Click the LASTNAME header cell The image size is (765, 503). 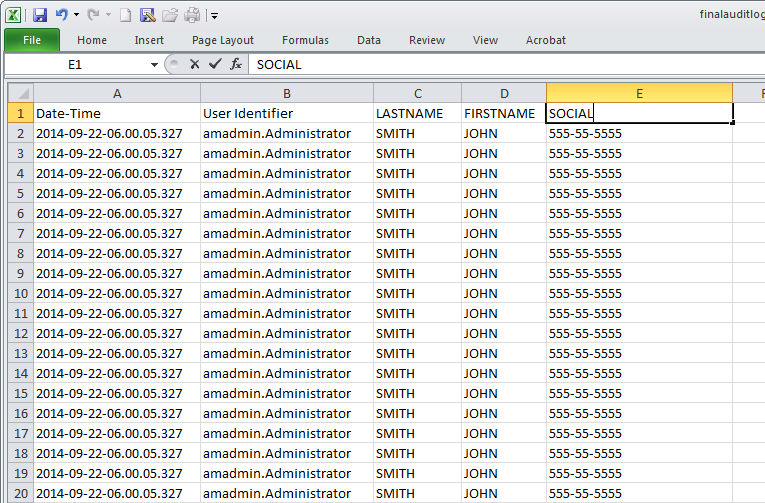coord(418,113)
